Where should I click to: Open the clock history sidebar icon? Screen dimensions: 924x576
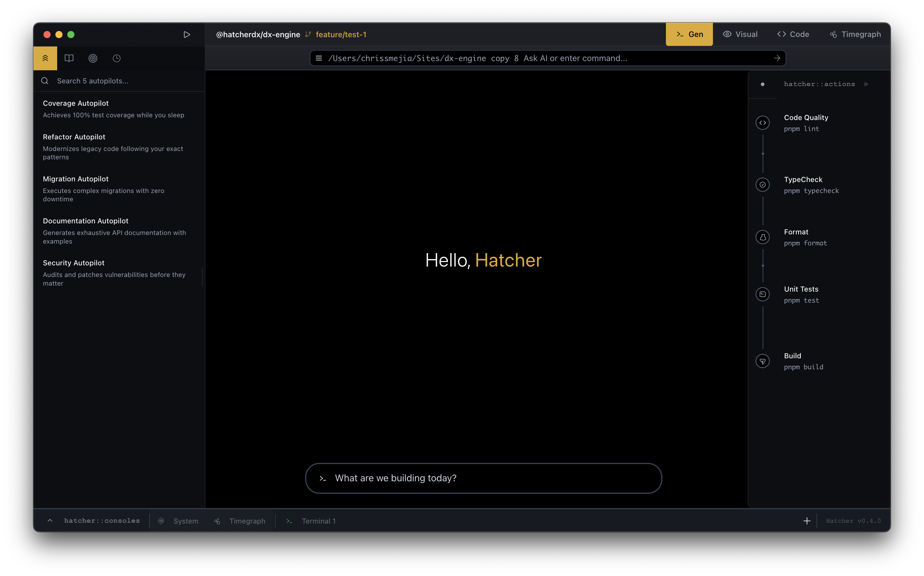[x=116, y=58]
